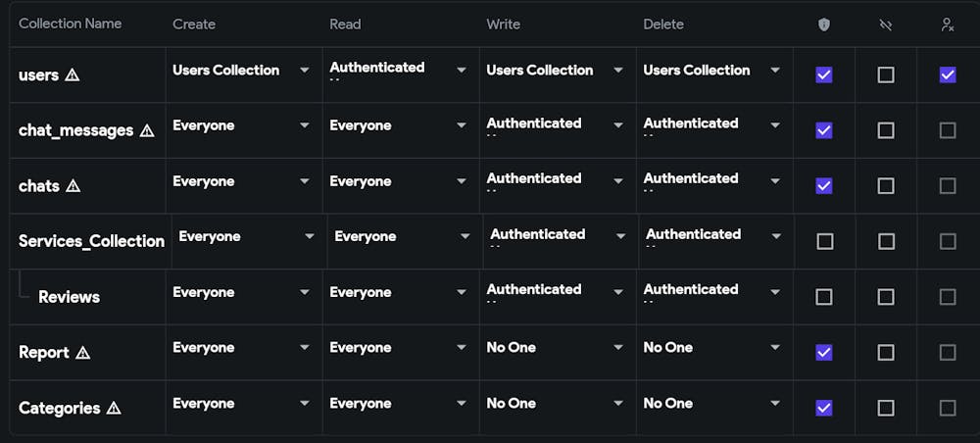Open the Read dropdown for Categories

399,404
